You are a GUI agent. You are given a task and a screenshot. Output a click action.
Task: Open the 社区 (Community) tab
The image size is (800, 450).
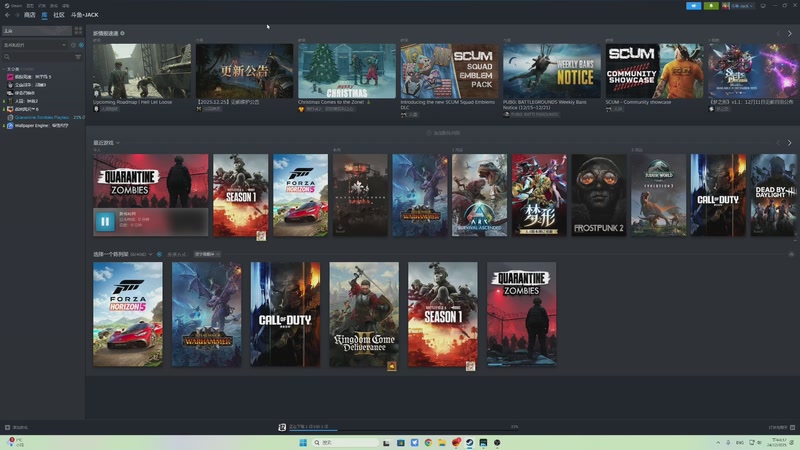(x=59, y=15)
